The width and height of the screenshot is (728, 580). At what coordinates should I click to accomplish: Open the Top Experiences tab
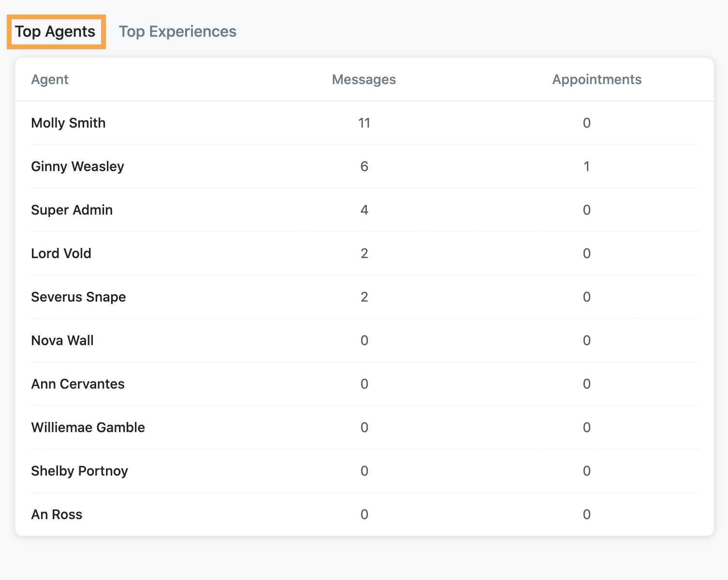tap(177, 32)
